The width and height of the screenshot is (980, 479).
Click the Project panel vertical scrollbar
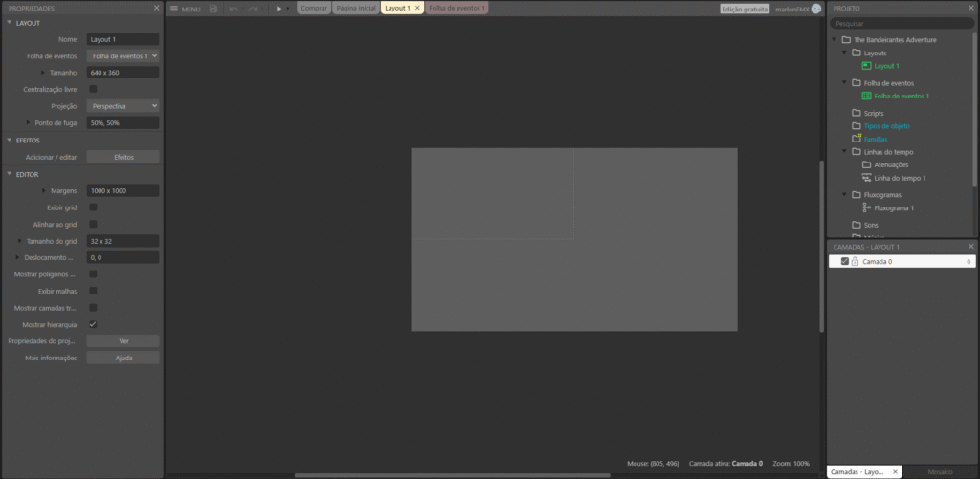974,109
